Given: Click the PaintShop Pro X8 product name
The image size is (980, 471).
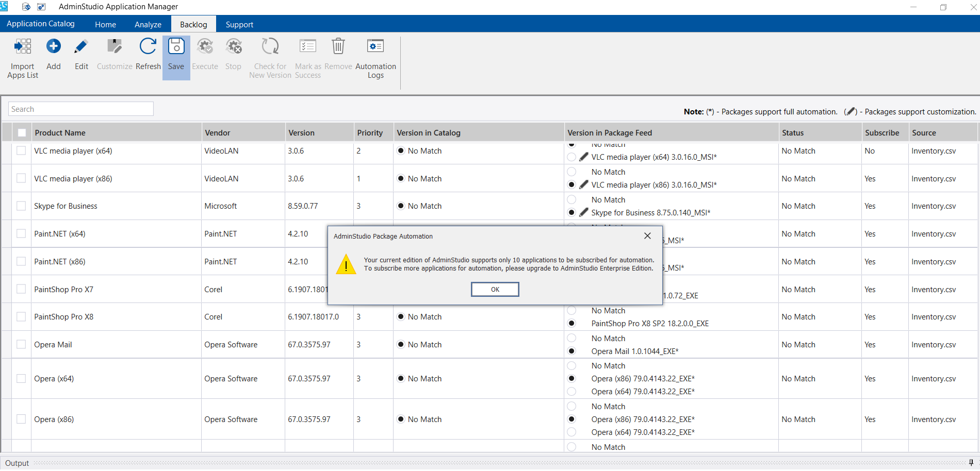Looking at the screenshot, I should coord(64,317).
